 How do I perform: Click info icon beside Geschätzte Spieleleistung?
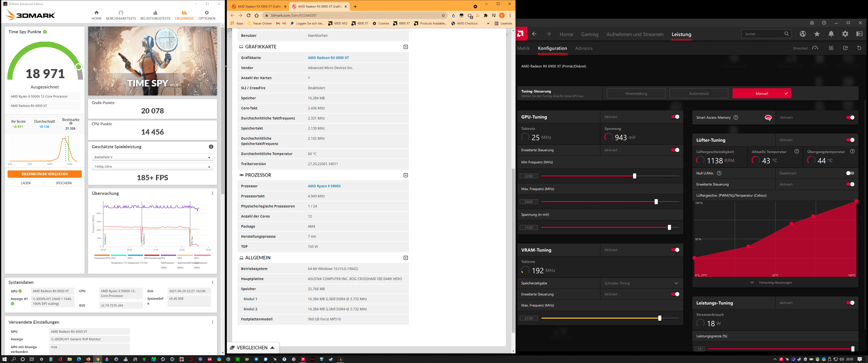211,146
